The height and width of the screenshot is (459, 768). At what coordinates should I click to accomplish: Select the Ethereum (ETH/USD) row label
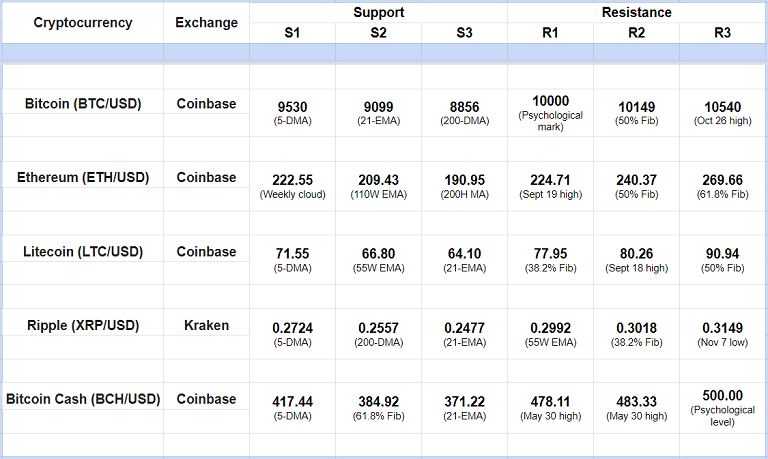[82, 177]
